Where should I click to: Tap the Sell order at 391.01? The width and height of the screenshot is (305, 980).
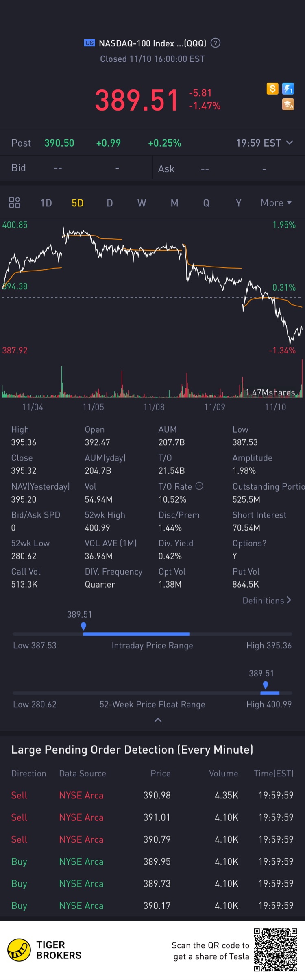point(152,817)
